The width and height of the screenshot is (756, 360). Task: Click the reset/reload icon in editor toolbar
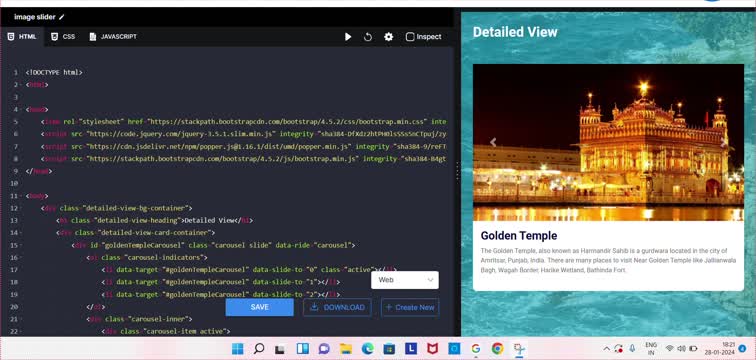pyautogui.click(x=368, y=37)
